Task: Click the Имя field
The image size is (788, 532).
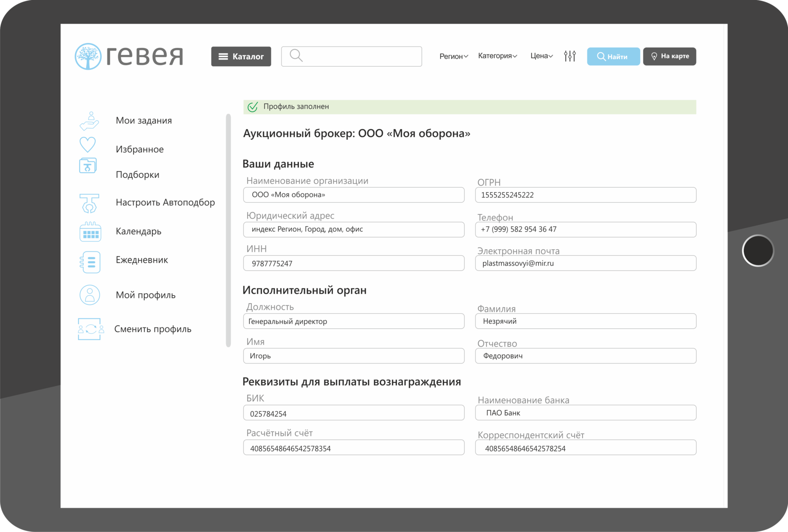Action: (354, 356)
